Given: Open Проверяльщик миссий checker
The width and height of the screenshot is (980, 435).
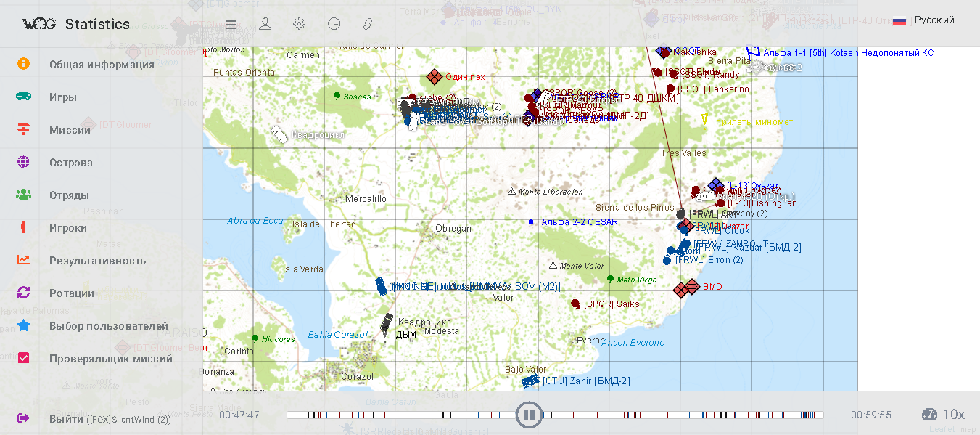Looking at the screenshot, I should [x=110, y=359].
